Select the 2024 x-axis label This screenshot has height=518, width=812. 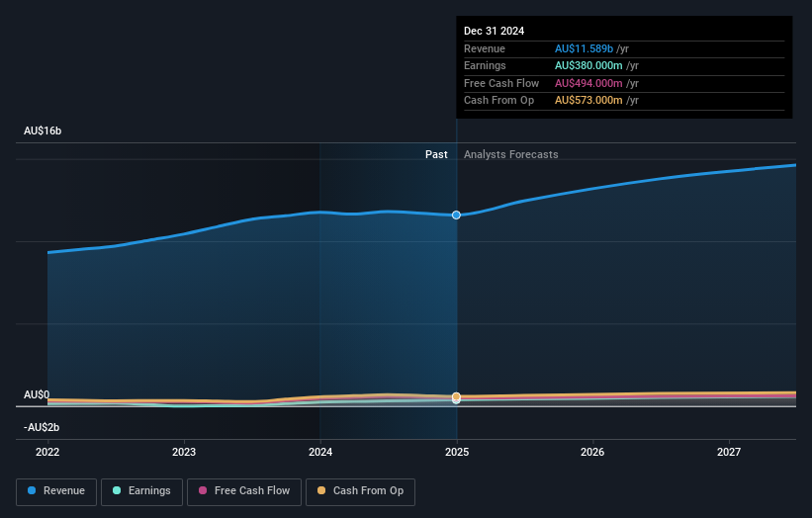point(320,453)
